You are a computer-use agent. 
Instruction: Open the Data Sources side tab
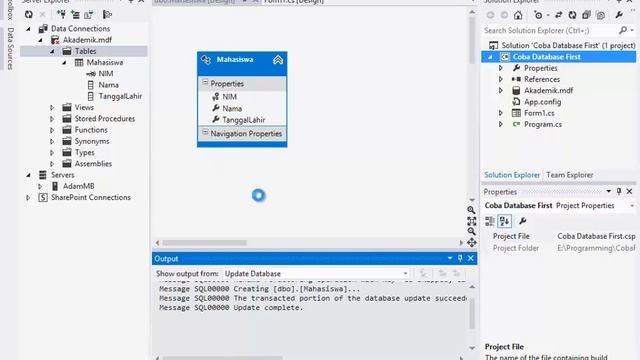(x=11, y=49)
